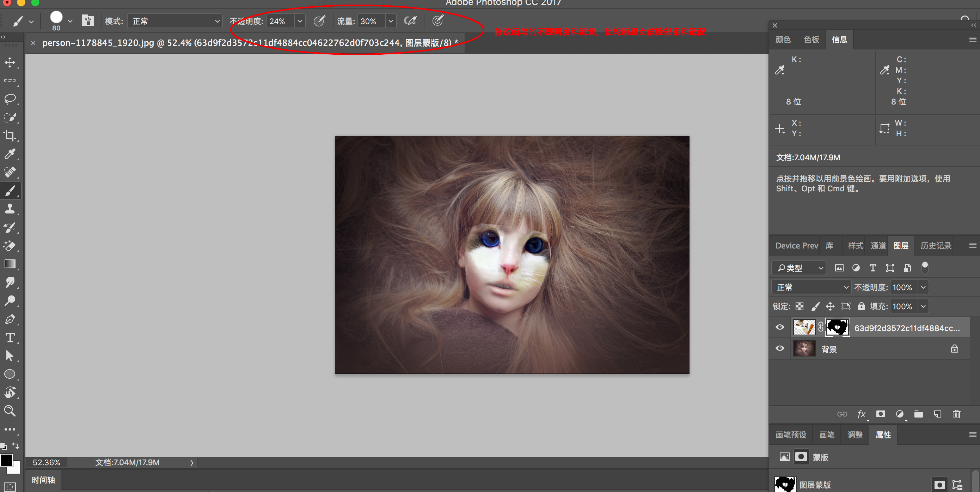Switch to the 通道 tab
Viewport: 980px width, 492px height.
pyautogui.click(x=878, y=246)
